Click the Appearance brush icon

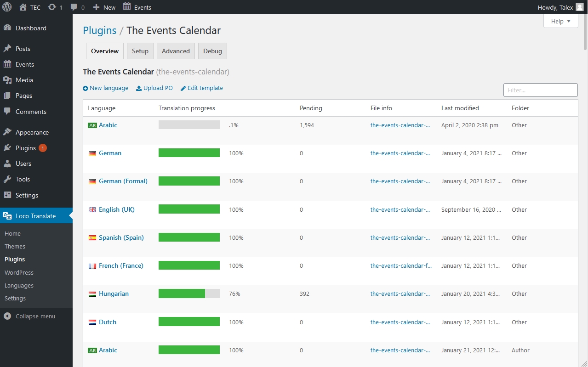click(7, 132)
